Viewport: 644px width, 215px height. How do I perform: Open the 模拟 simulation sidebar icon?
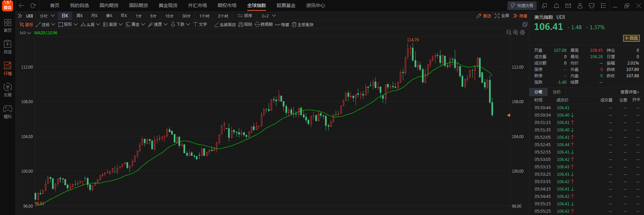[8, 112]
